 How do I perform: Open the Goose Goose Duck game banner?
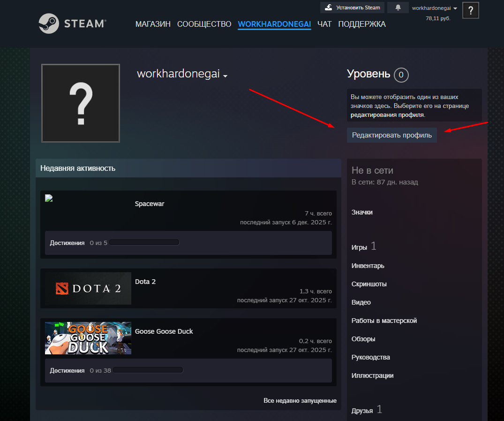pos(88,338)
